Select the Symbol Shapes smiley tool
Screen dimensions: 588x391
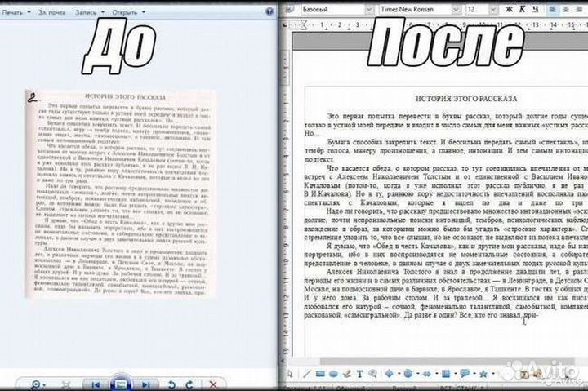pos(408,373)
